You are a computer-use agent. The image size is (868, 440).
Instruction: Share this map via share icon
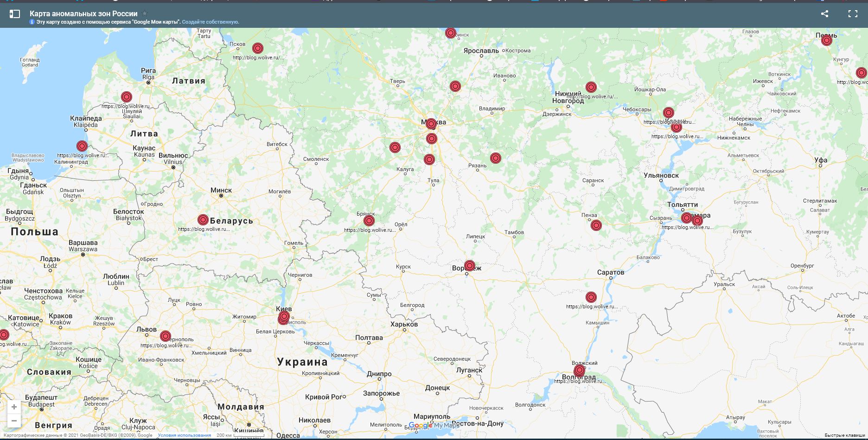[x=824, y=13]
